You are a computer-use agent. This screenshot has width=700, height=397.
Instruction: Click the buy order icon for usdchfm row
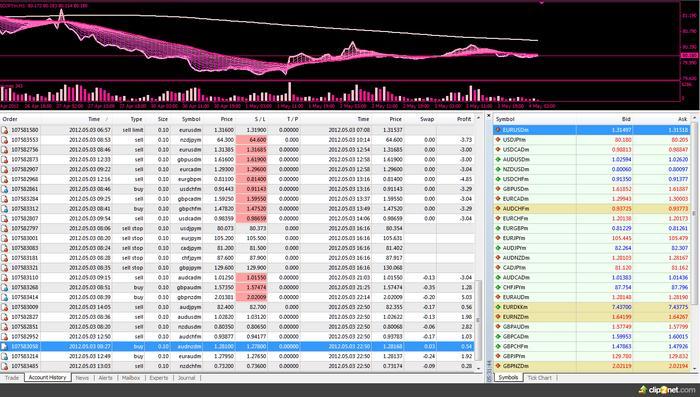point(4,189)
